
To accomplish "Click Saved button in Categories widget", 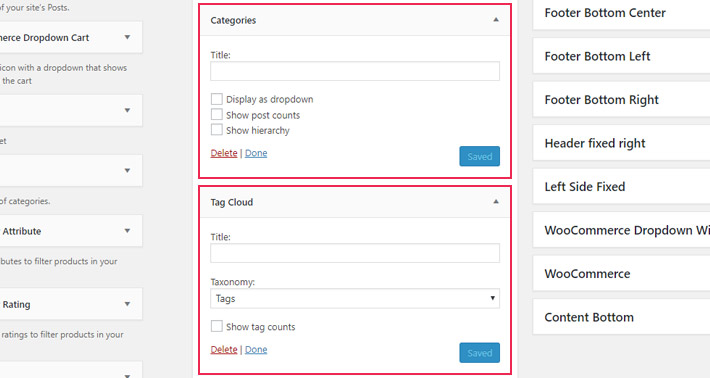I will tap(480, 156).
